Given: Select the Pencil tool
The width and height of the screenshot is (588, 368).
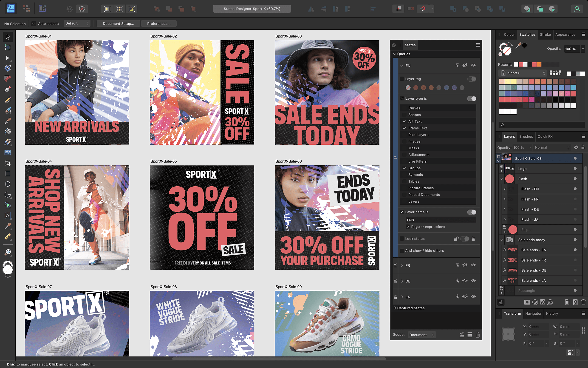Looking at the screenshot, I should coord(8,100).
